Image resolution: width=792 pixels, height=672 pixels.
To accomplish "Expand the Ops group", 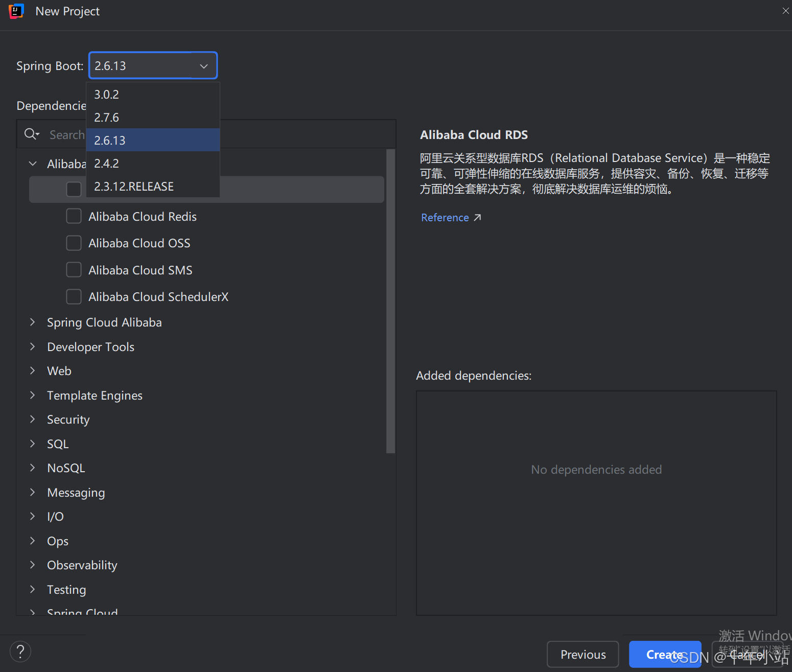I will (x=33, y=541).
